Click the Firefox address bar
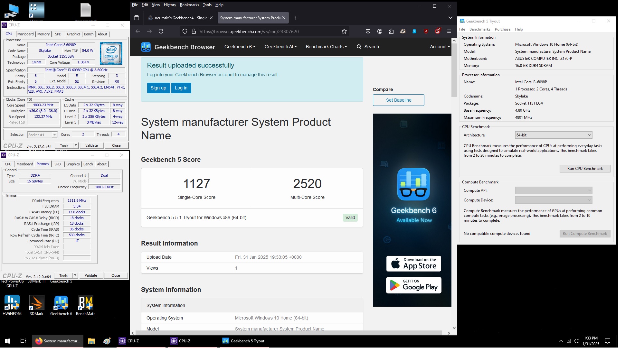This screenshot has width=644, height=362. [264, 31]
